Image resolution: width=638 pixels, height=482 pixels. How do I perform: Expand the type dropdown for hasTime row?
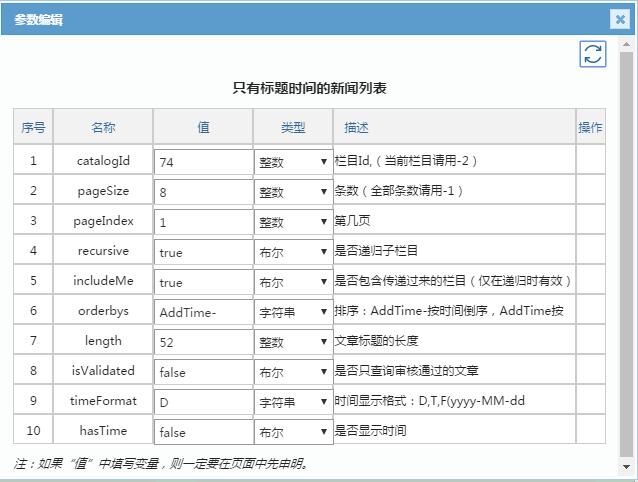point(293,432)
